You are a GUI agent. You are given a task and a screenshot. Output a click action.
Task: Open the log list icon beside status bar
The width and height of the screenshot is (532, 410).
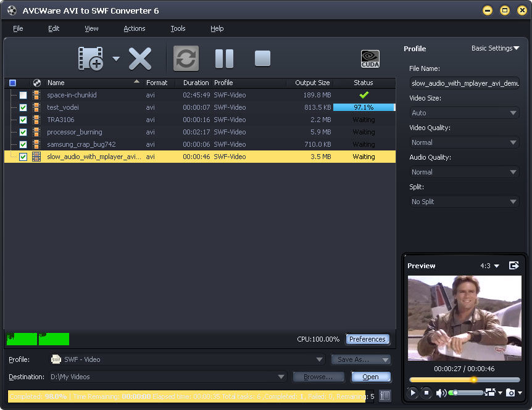(384, 396)
